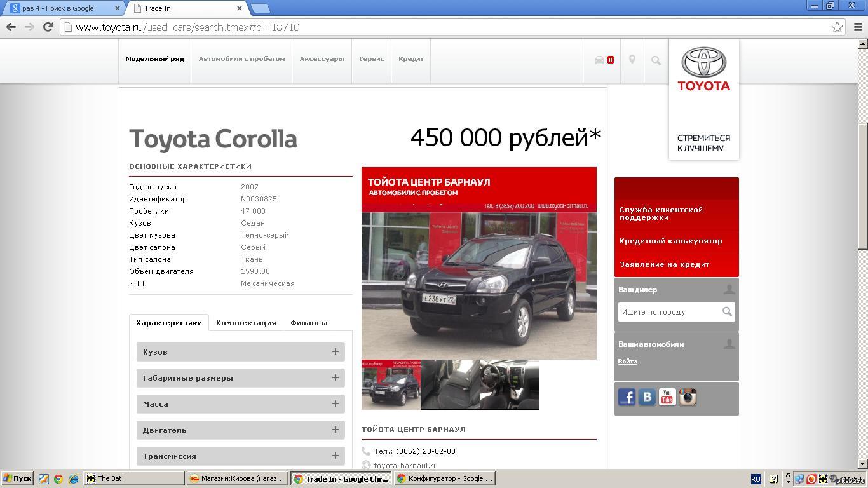Click the user icon beside Ваш дилер
The image size is (868, 488).
[729, 289]
